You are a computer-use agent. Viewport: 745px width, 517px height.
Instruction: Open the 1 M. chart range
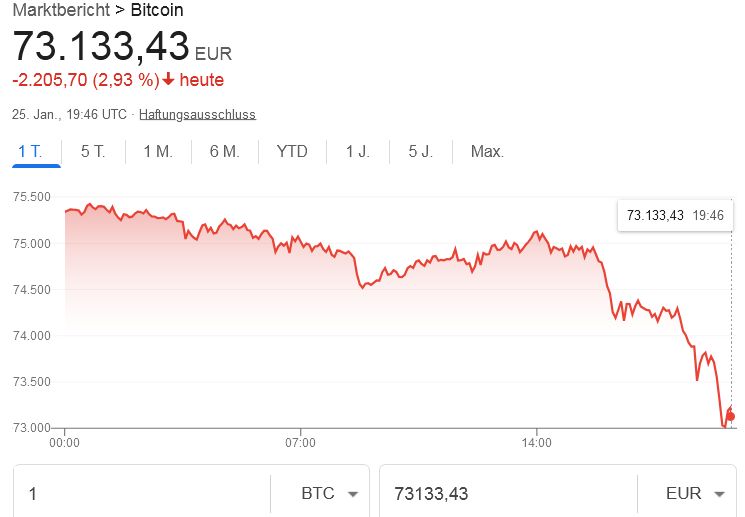click(158, 152)
